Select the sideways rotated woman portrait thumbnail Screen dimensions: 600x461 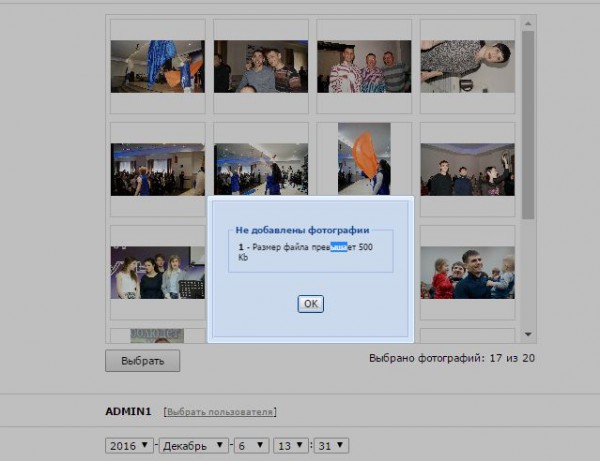467,67
